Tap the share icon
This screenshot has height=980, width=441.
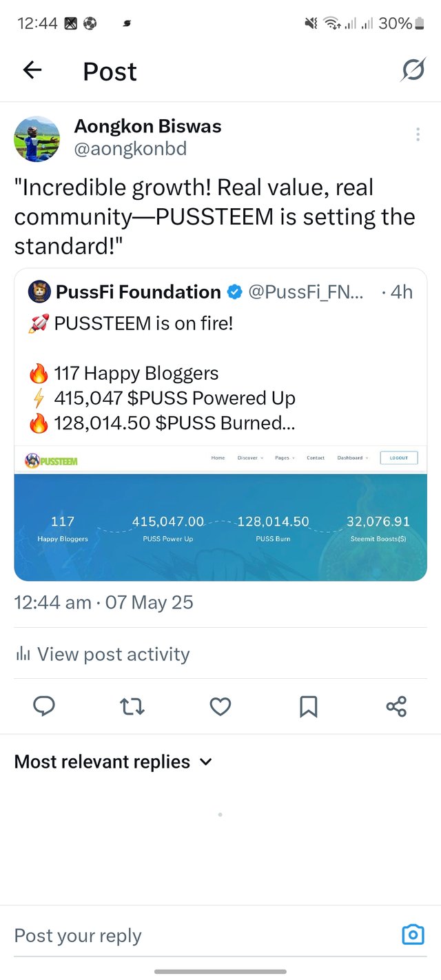pyautogui.click(x=396, y=706)
